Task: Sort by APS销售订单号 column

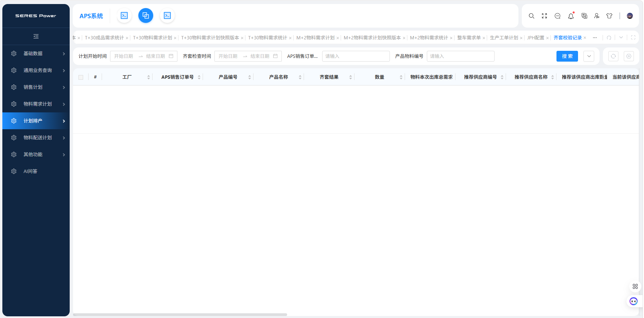Action: click(x=199, y=77)
